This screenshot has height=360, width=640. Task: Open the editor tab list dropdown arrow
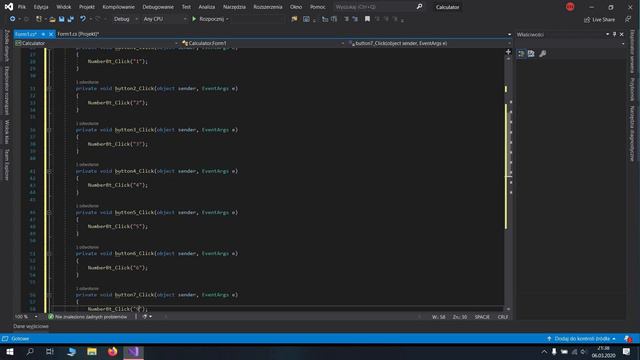click(509, 34)
